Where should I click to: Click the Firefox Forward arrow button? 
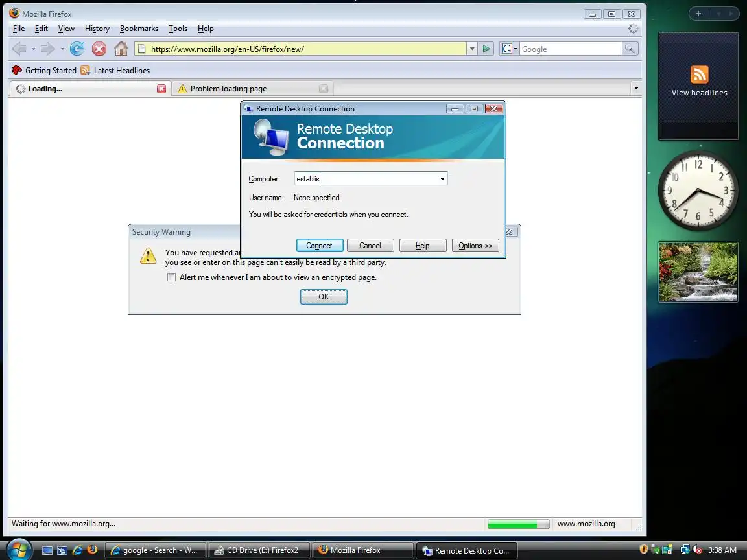pyautogui.click(x=47, y=49)
